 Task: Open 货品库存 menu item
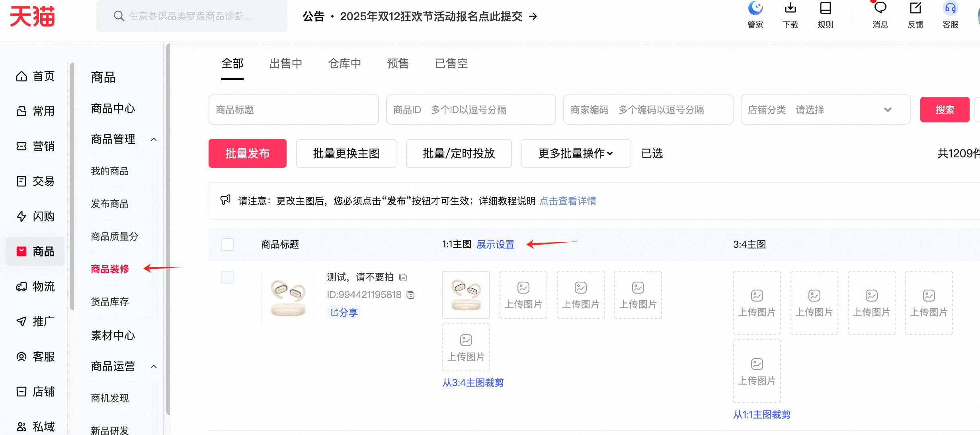click(110, 302)
